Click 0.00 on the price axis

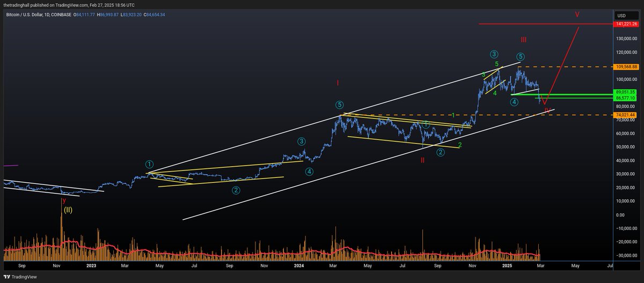coord(621,215)
